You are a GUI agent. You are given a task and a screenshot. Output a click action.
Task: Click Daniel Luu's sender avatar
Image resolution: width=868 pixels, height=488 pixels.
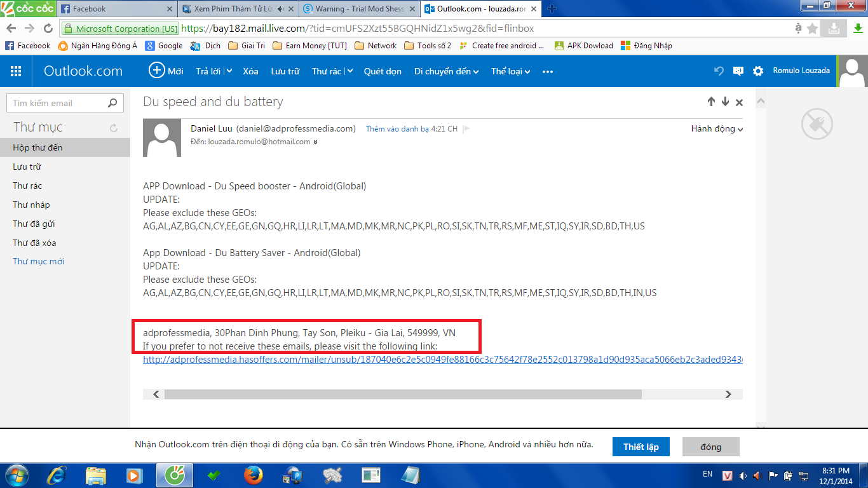click(162, 138)
